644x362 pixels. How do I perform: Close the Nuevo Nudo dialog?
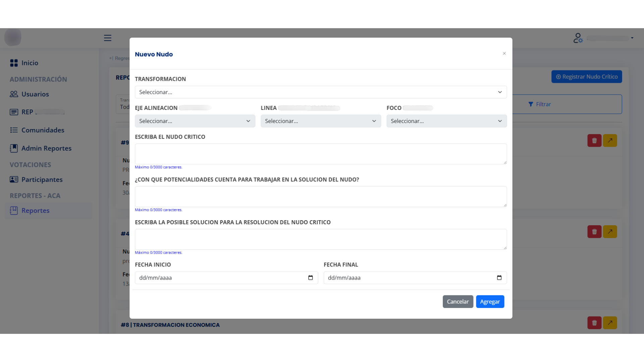[504, 54]
